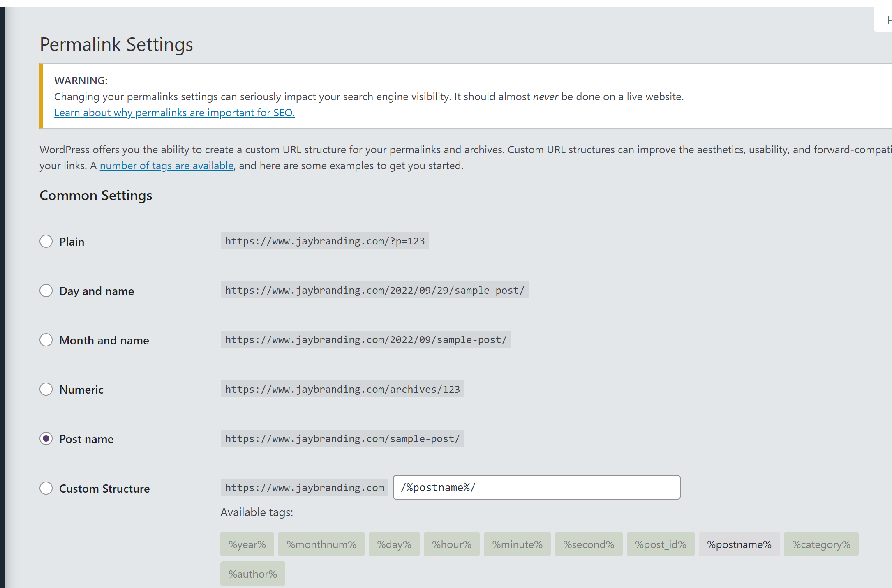
Task: Click the custom structure text field
Action: coord(536,487)
